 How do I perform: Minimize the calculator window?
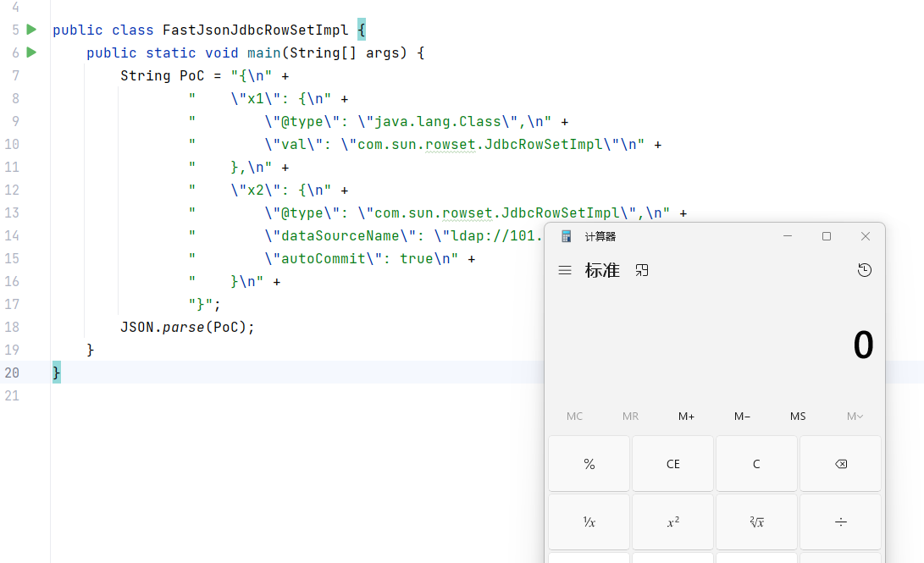[788, 236]
